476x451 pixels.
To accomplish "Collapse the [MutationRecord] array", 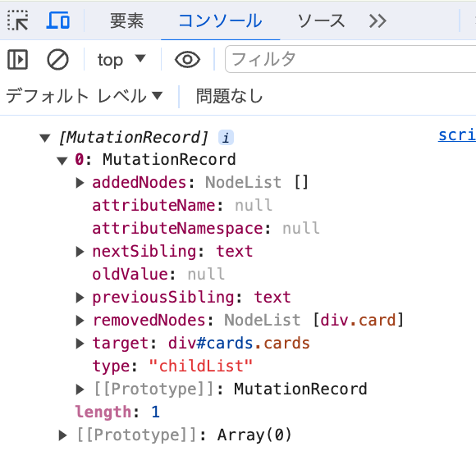I will [45, 139].
